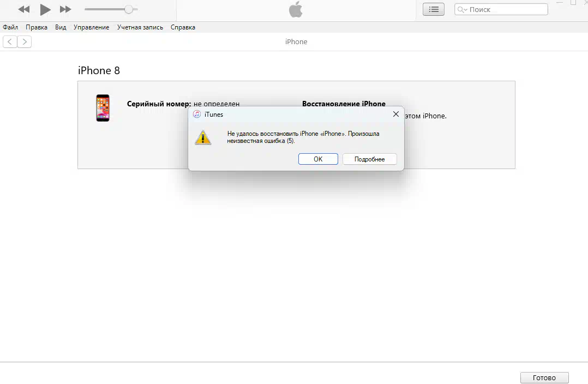Open the Справка menu
The height and width of the screenshot is (384, 588).
pyautogui.click(x=183, y=27)
